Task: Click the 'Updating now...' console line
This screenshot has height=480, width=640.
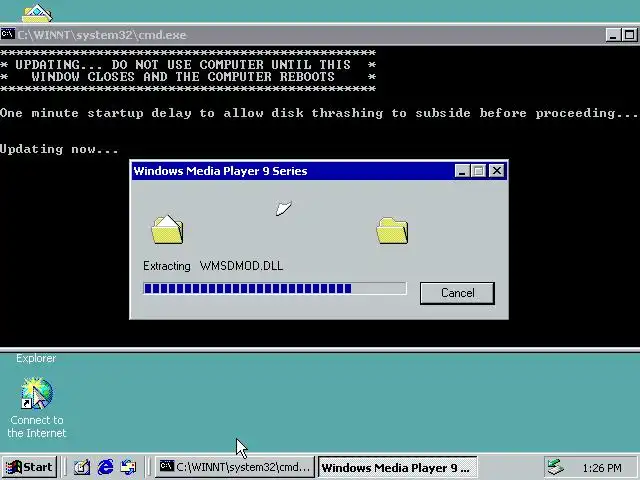Action: click(59, 149)
